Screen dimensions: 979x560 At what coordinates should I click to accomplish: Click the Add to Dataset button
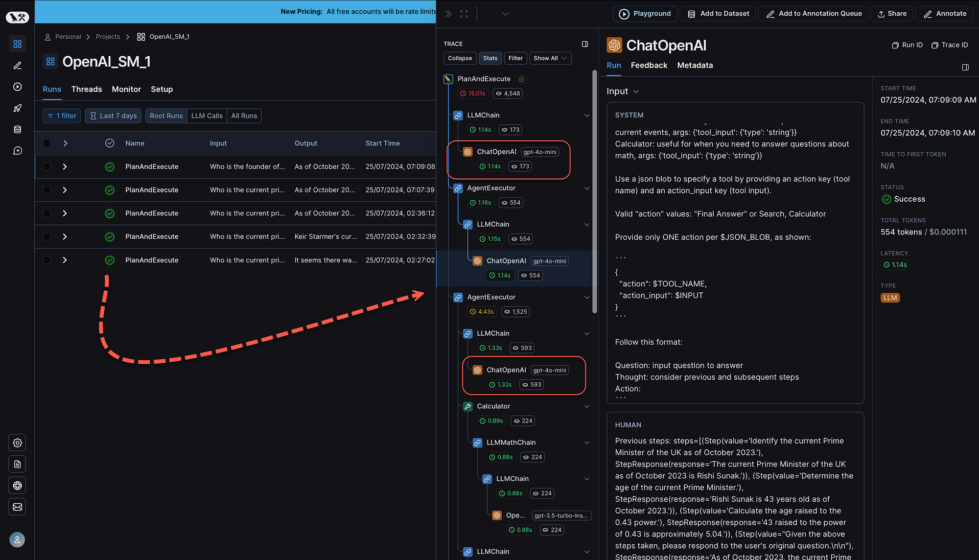(717, 13)
